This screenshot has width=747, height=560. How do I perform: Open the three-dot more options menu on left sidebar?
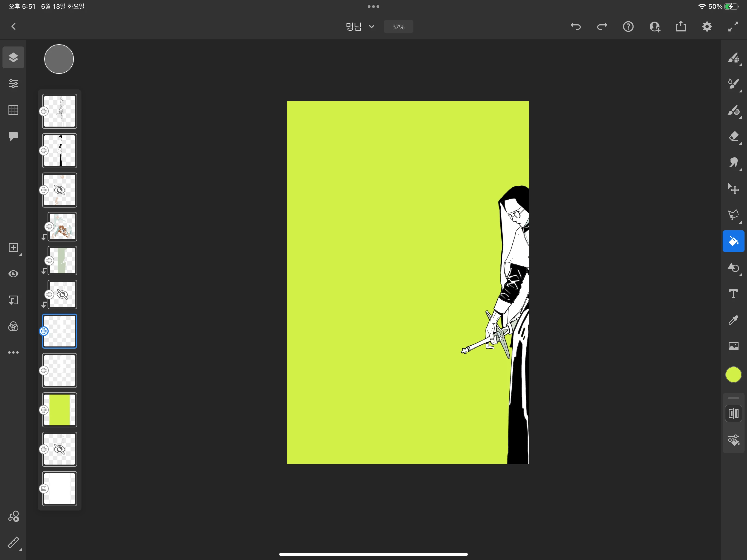(13, 352)
